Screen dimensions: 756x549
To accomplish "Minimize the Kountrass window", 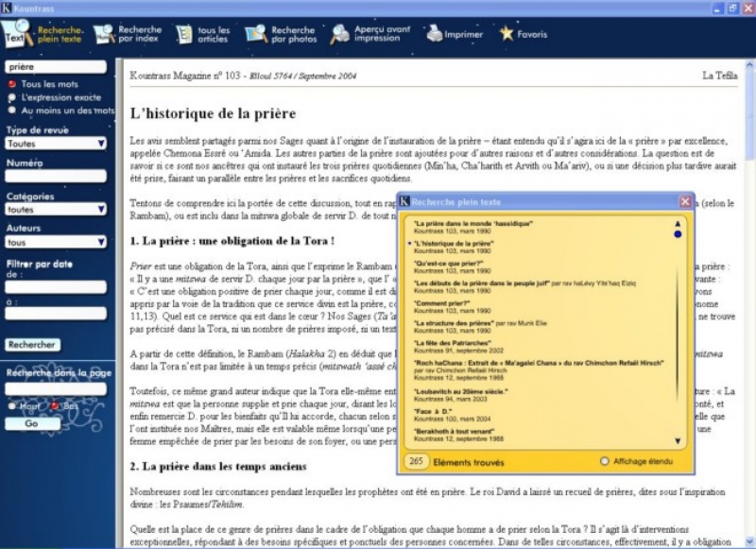I will [x=718, y=9].
